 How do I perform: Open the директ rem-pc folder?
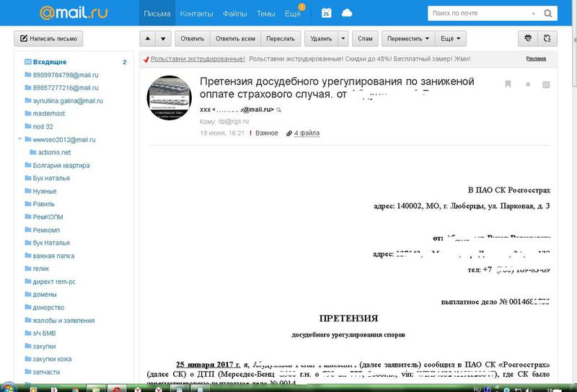pos(50,282)
